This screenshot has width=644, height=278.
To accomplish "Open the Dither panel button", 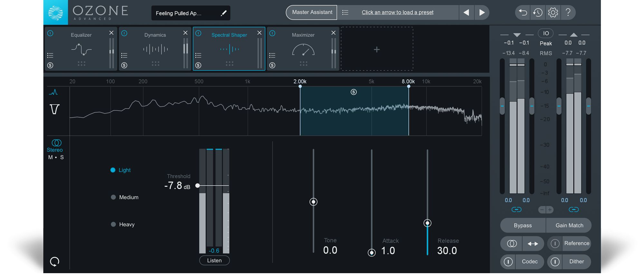I will coord(576,262).
